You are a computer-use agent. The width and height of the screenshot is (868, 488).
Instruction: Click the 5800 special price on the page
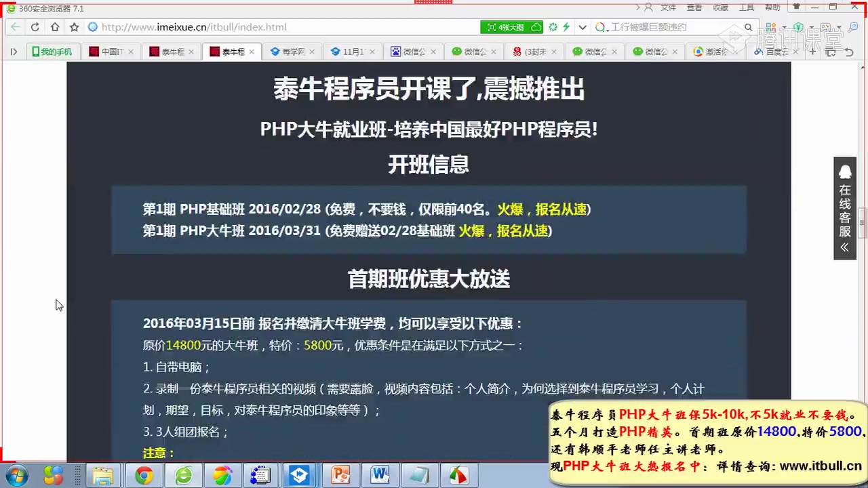317,345
